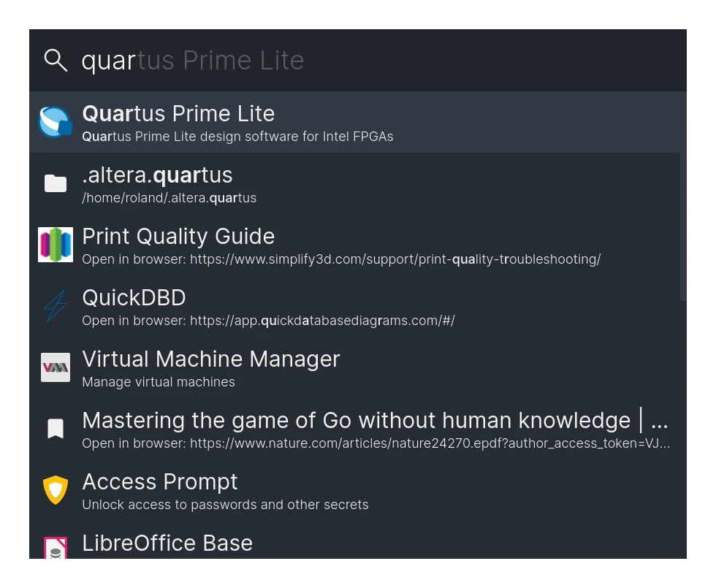Select the Access Prompt entry

point(354,490)
